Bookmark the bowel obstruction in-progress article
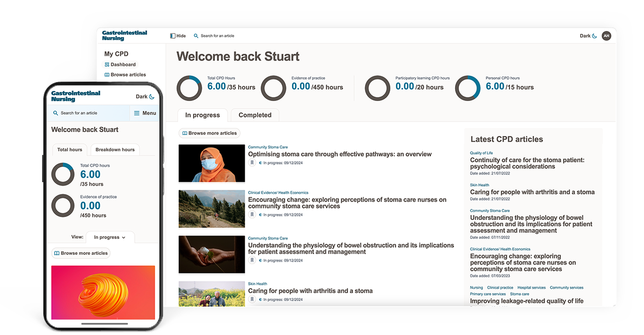The width and height of the screenshot is (644, 335). [x=252, y=260]
